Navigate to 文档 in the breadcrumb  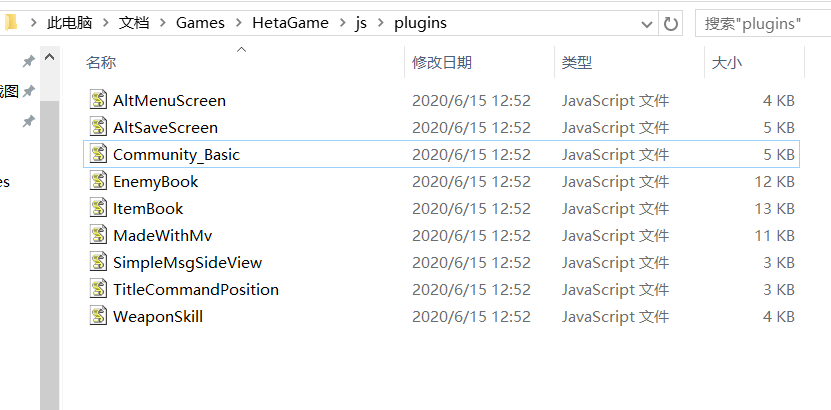pos(134,23)
